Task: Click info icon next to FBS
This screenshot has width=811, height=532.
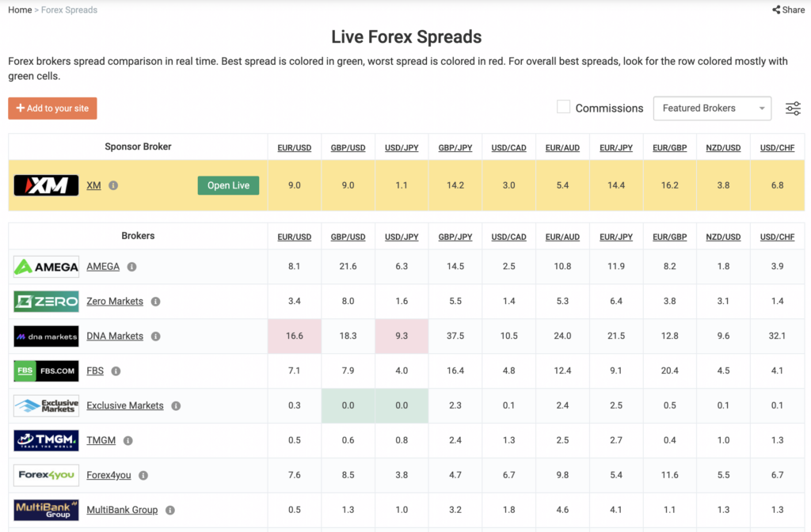Action: point(116,370)
